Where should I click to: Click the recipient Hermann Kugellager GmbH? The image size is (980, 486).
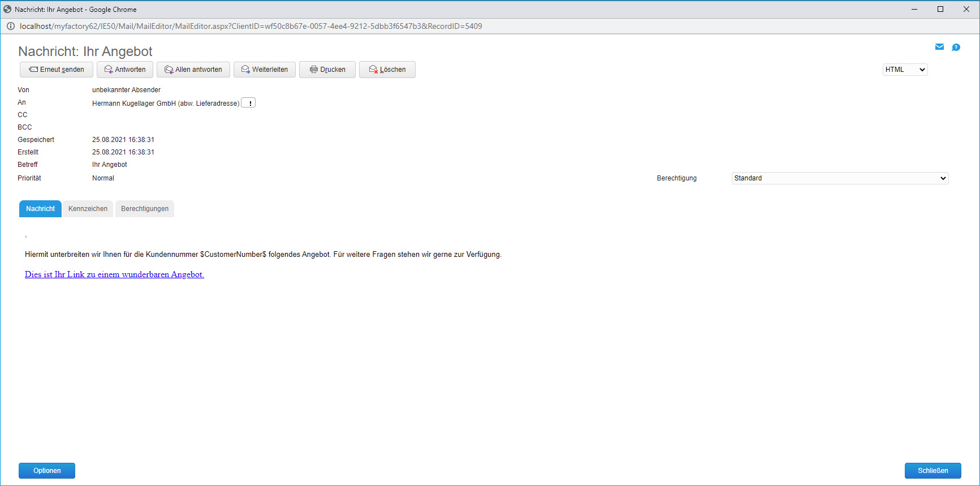point(165,103)
